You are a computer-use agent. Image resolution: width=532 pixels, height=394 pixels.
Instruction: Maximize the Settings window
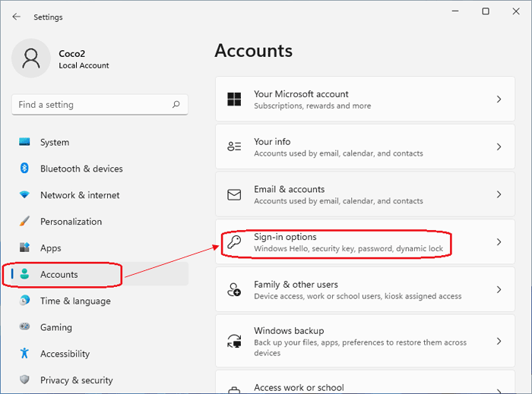[x=486, y=11]
